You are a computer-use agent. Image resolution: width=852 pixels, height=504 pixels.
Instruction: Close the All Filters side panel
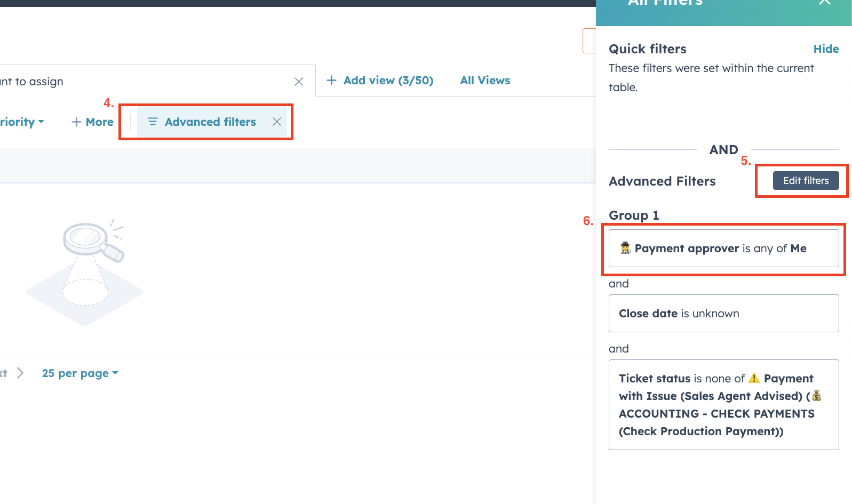(x=824, y=2)
